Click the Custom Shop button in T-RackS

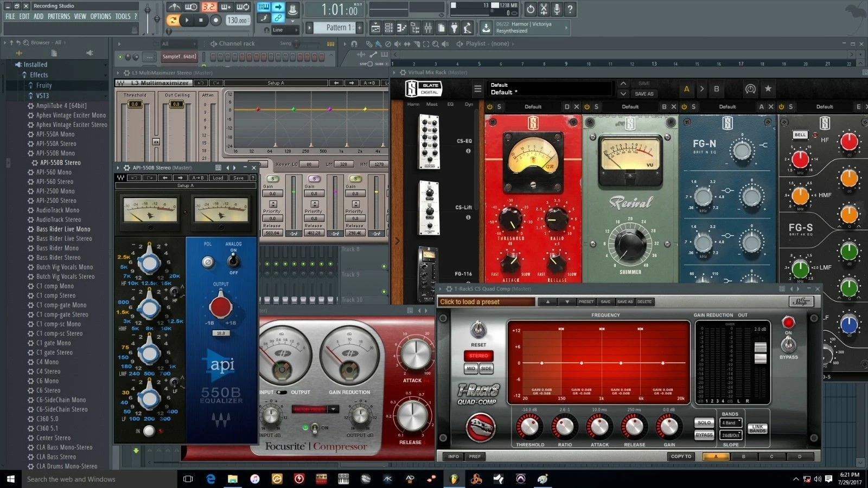801,301
